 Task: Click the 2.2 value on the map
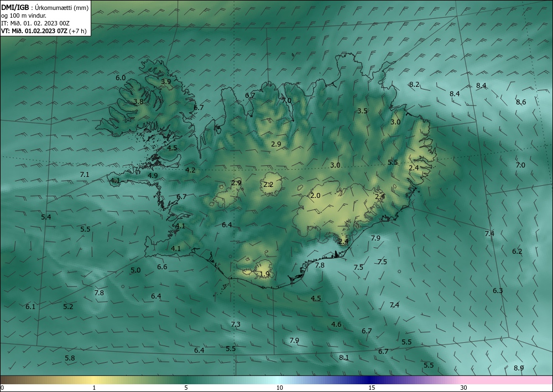click(268, 184)
